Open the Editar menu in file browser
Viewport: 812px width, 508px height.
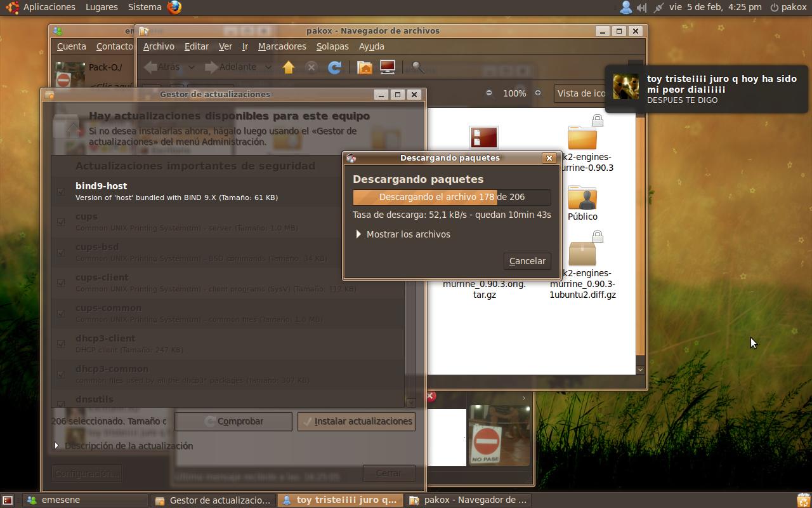197,46
